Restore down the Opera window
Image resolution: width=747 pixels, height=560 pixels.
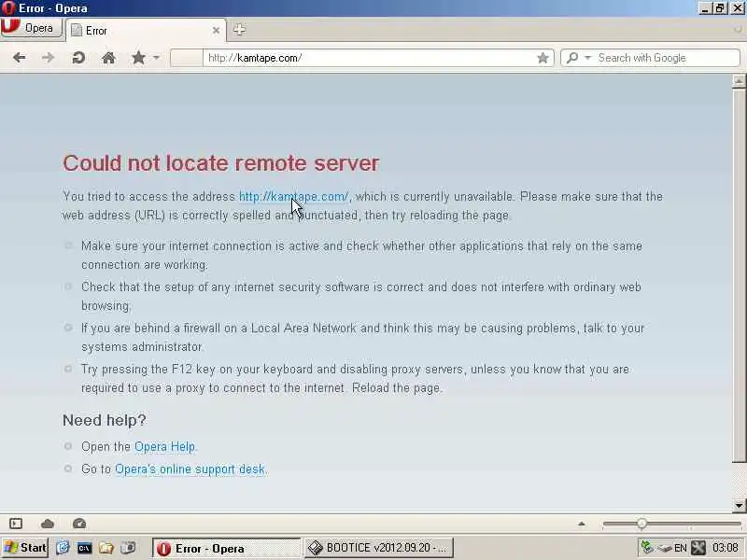[x=720, y=8]
